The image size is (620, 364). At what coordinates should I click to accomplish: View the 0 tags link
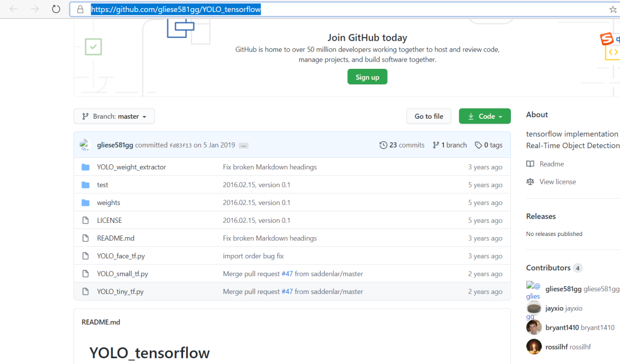point(489,145)
